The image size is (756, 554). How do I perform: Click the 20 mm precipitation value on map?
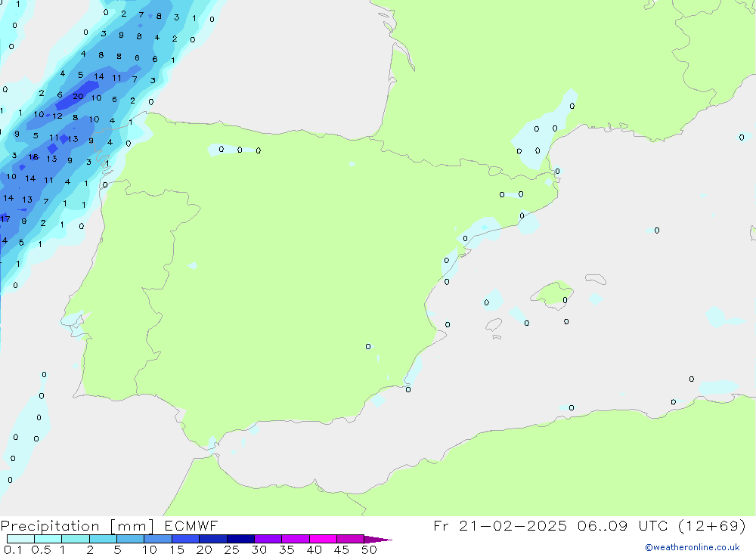point(78,97)
